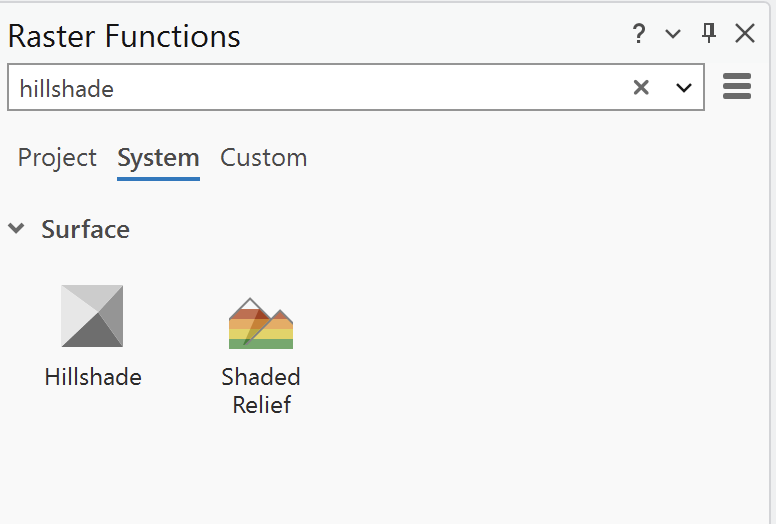Collapse the Surface category chevron
This screenshot has width=776, height=524.
click(x=16, y=228)
